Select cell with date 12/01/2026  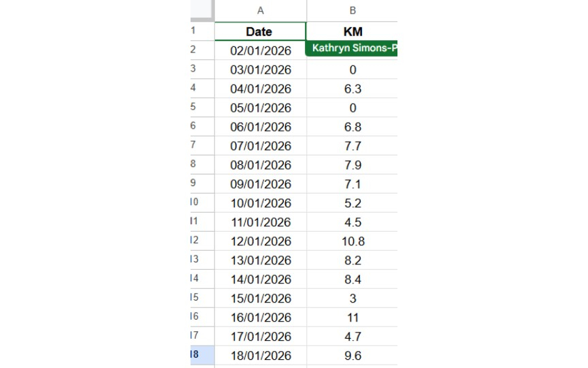[260, 241]
